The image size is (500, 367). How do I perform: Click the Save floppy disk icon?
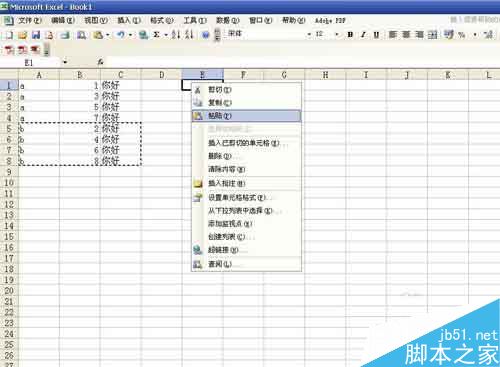pyautogui.click(x=36, y=35)
